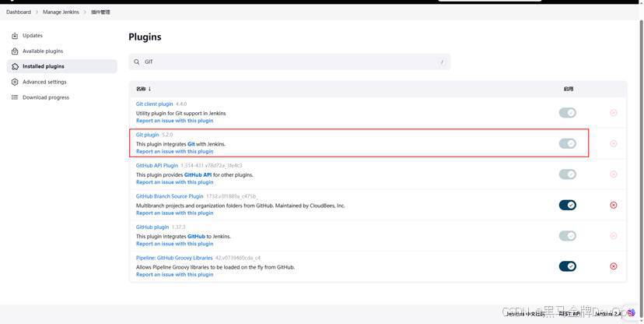Open Updates section in sidebar

pos(33,36)
